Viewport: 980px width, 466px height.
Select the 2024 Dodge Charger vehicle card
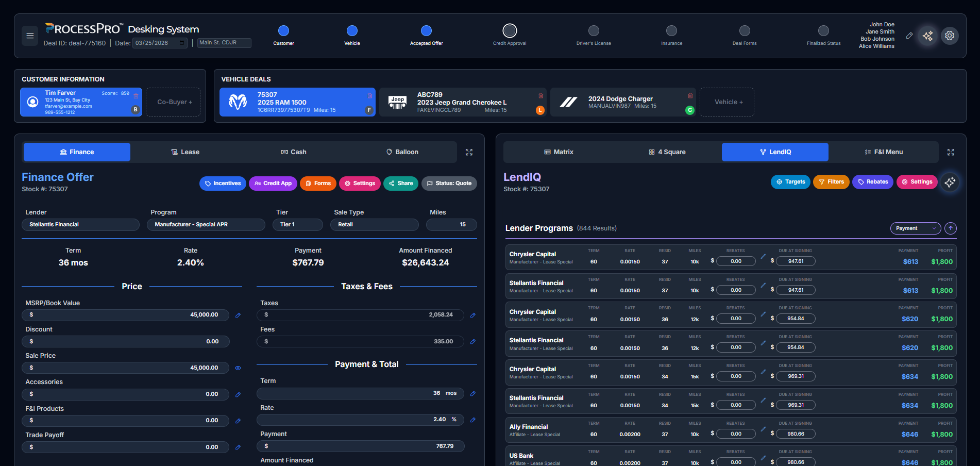point(622,102)
